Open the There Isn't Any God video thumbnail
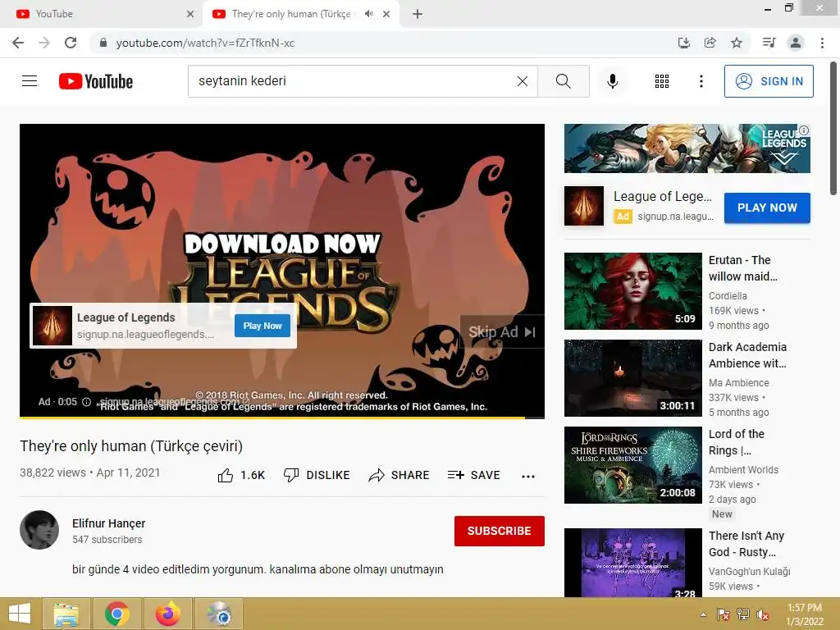The height and width of the screenshot is (630, 840). (632, 563)
